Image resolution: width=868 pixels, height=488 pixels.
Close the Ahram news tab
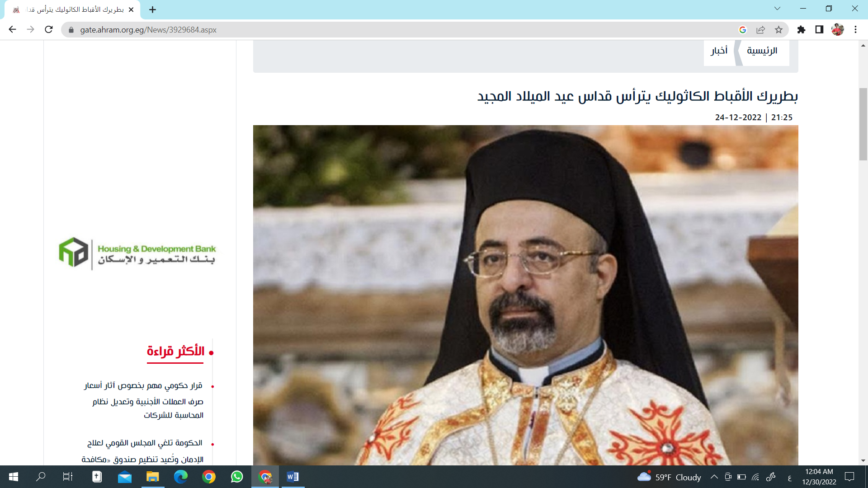pyautogui.click(x=131, y=9)
